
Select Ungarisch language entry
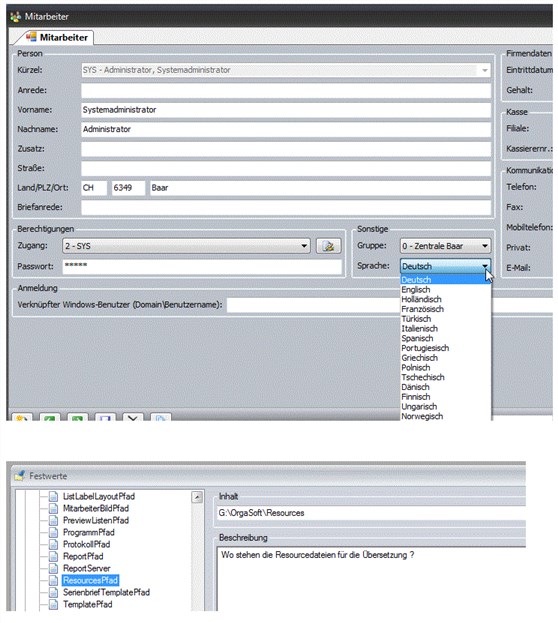[446, 406]
